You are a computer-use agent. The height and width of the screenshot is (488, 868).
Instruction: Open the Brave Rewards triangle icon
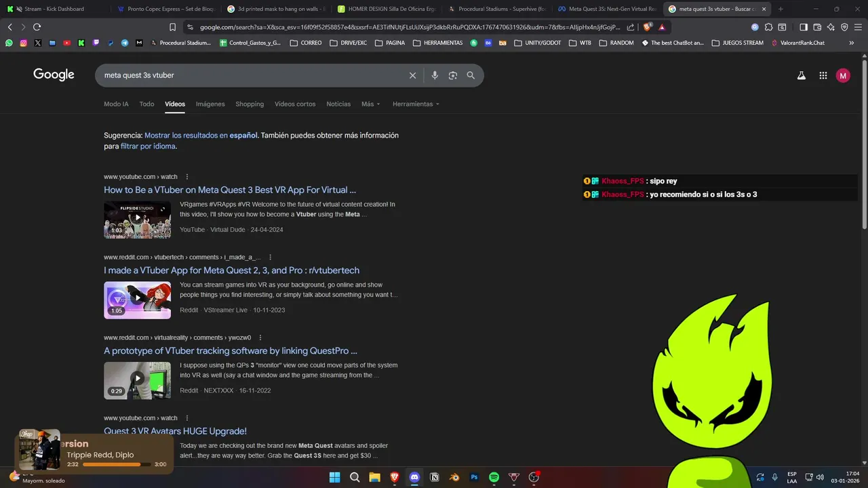pos(662,27)
